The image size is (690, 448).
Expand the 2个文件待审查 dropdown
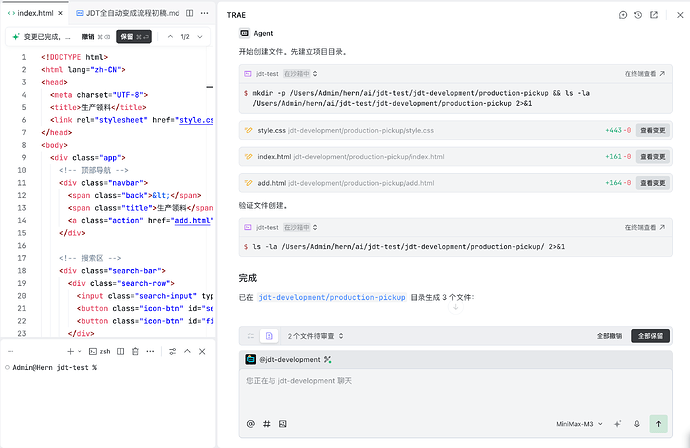pyautogui.click(x=316, y=336)
